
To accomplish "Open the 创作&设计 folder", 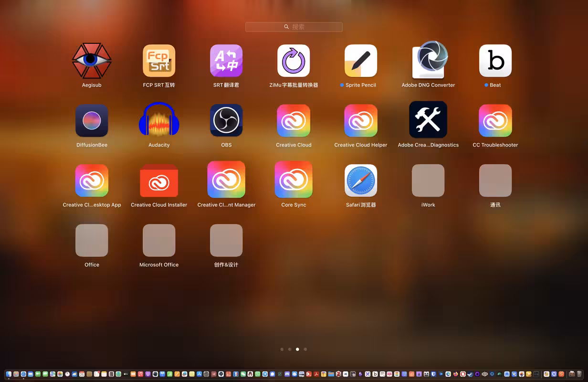I will point(226,240).
